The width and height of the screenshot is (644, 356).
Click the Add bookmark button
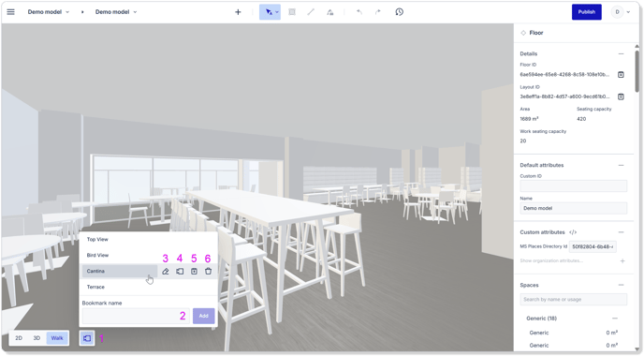(x=204, y=316)
